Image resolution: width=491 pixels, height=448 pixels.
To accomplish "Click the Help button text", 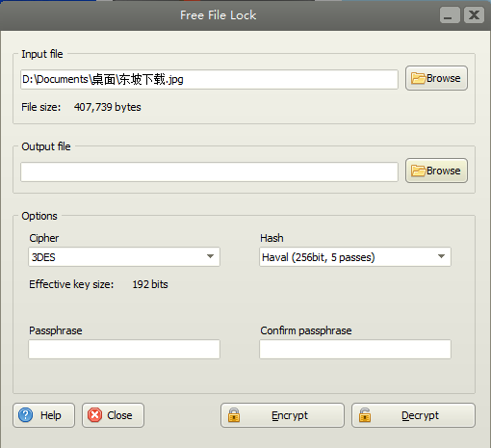I will point(51,415).
